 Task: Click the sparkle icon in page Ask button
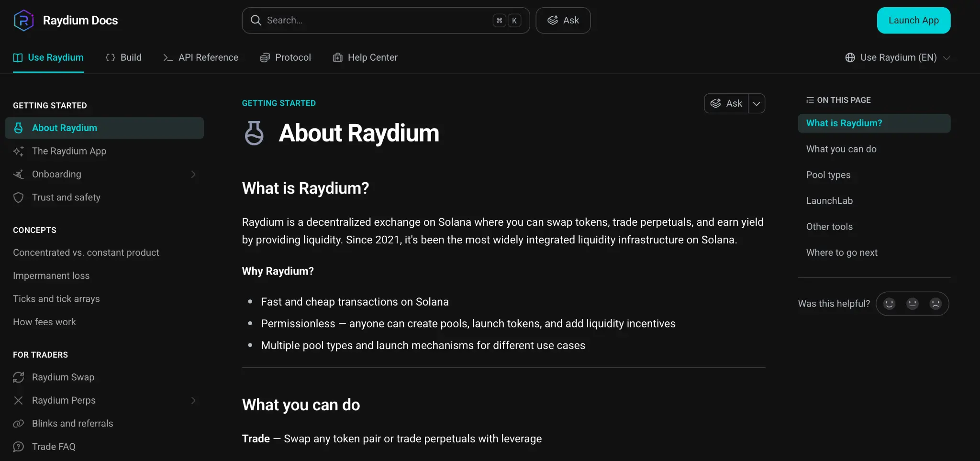716,103
